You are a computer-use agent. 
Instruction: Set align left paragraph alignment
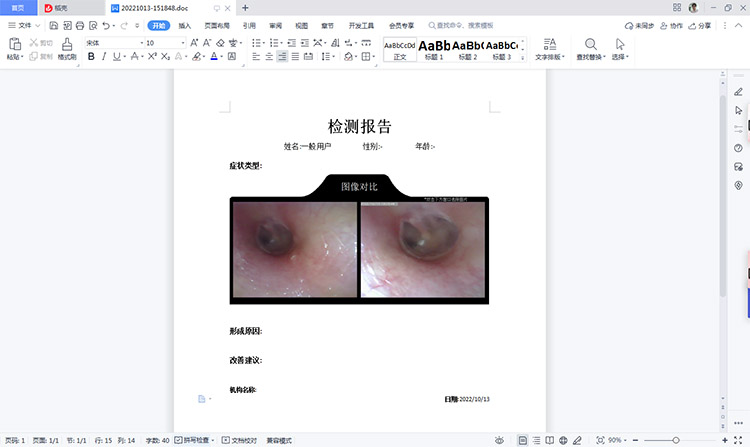point(256,56)
